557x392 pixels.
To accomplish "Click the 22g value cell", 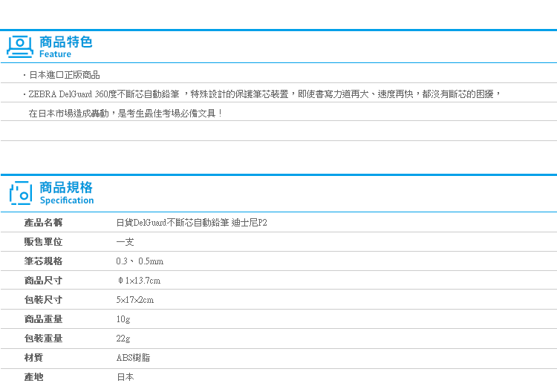I will (x=123, y=339).
